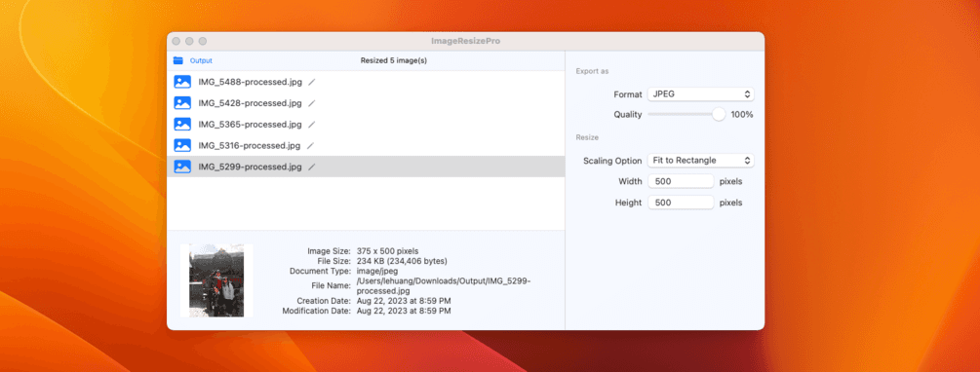Image resolution: width=980 pixels, height=372 pixels.
Task: Click the image icon beside IMG_5316-processed.jpg
Action: [182, 145]
